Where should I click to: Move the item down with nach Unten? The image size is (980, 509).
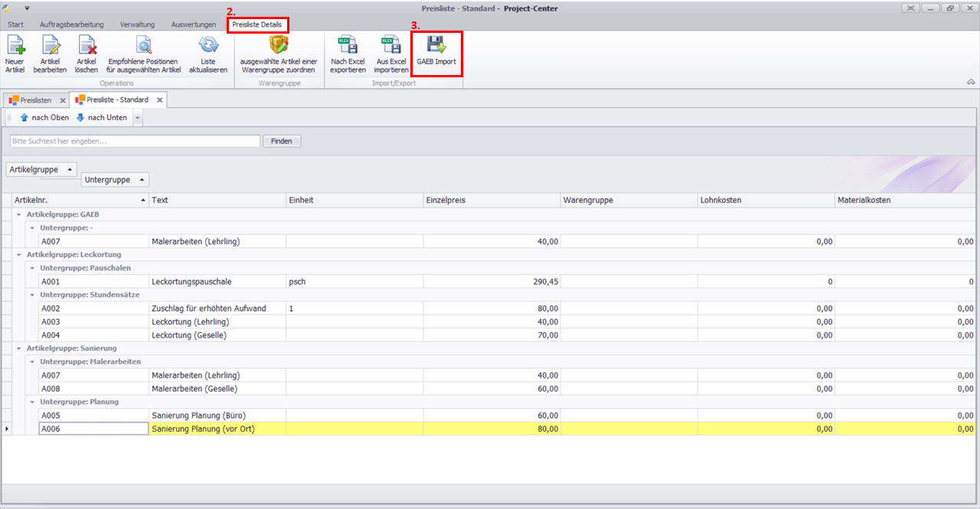click(x=101, y=118)
